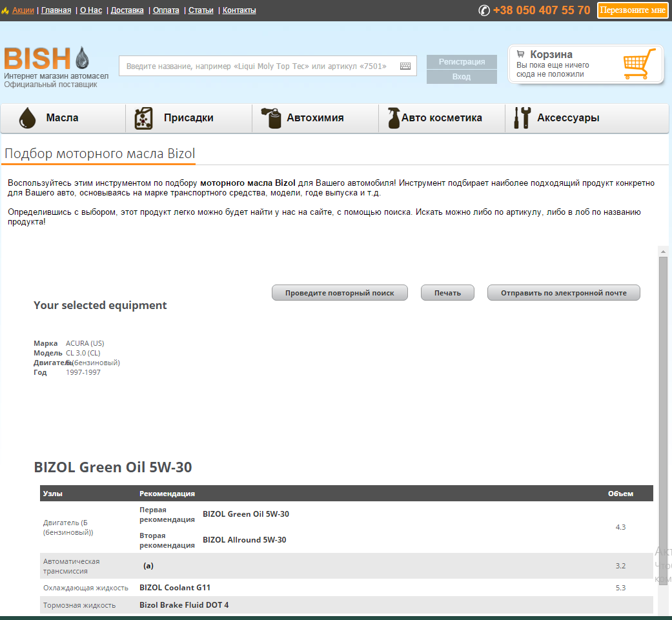The height and width of the screenshot is (620, 672).
Task: Focus the product search input field
Action: (258, 66)
